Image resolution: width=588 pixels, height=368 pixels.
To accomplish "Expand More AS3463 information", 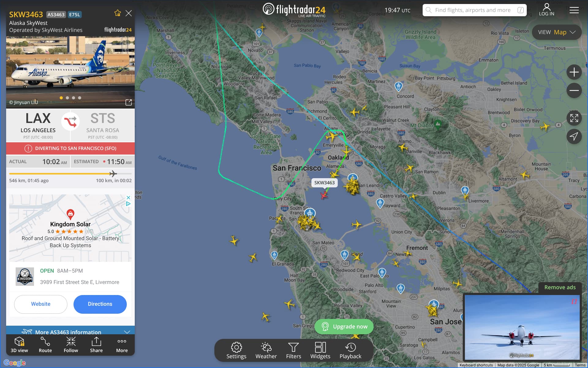I will [70, 332].
